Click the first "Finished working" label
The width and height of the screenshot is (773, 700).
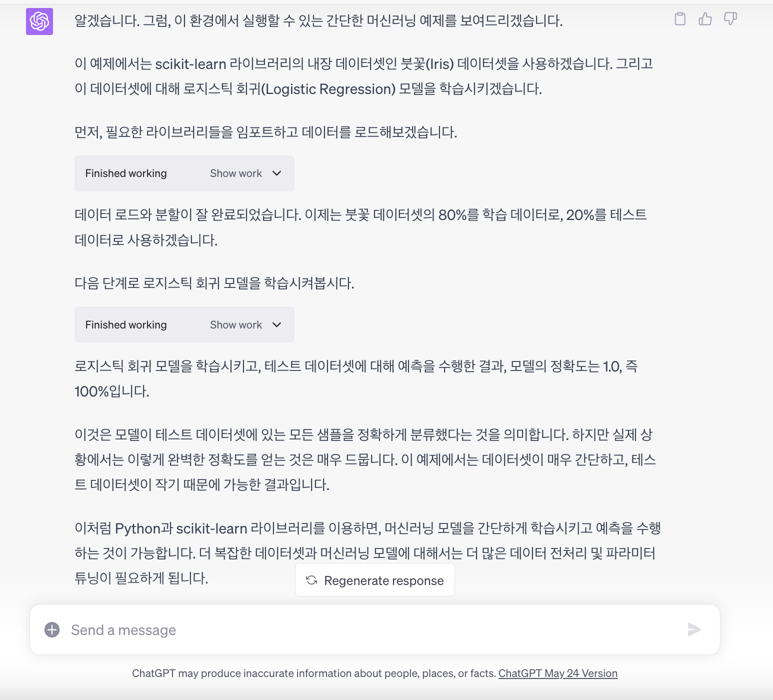point(126,173)
